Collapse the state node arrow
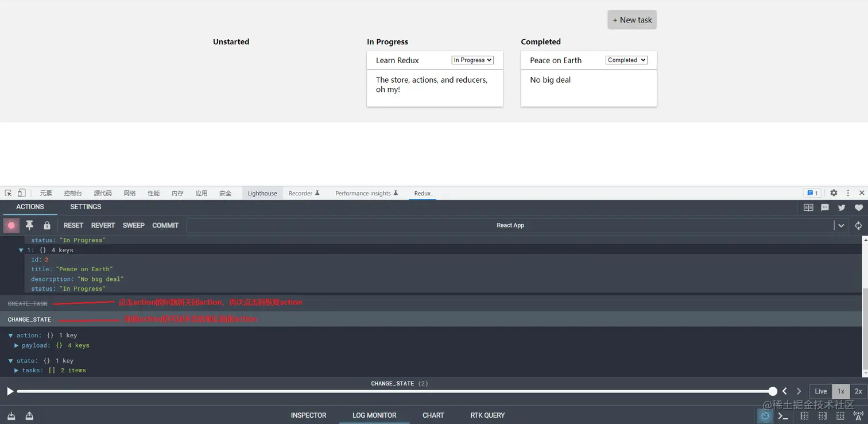Image resolution: width=868 pixels, height=424 pixels. coord(11,361)
